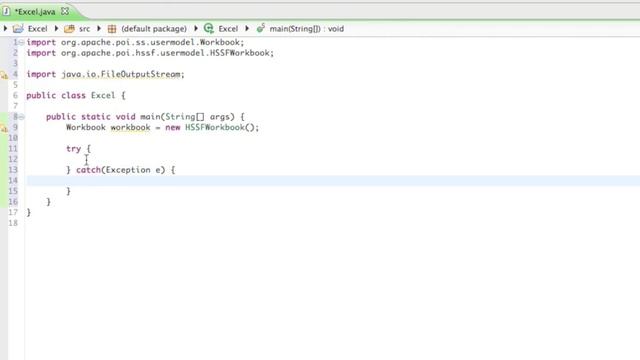Viewport: 640px width, 360px height.
Task: Expand the arrow before main method breadcrumb
Action: 247,28
